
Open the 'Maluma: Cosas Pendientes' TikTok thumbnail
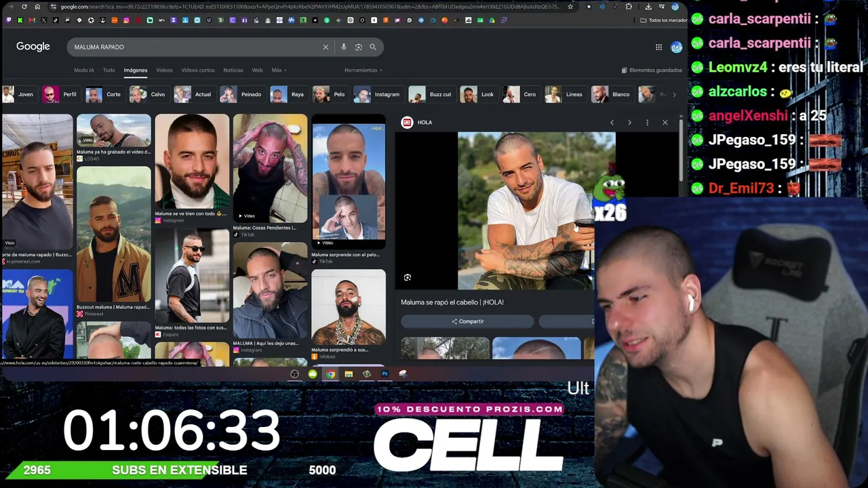pyautogui.click(x=270, y=169)
